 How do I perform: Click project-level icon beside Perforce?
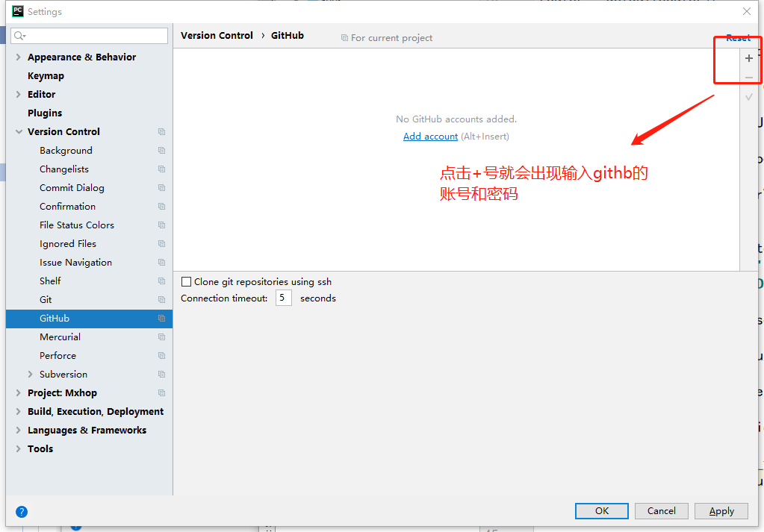[162, 356]
